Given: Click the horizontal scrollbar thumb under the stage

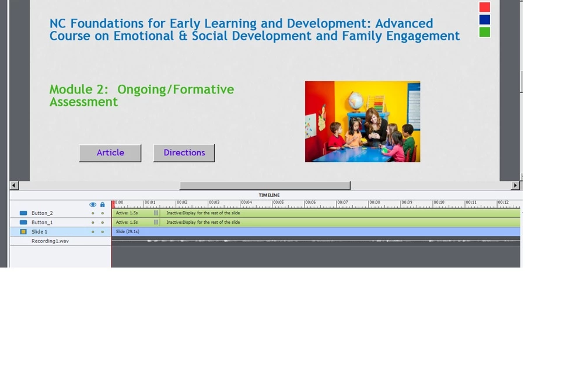Looking at the screenshot, I should pos(265,186).
